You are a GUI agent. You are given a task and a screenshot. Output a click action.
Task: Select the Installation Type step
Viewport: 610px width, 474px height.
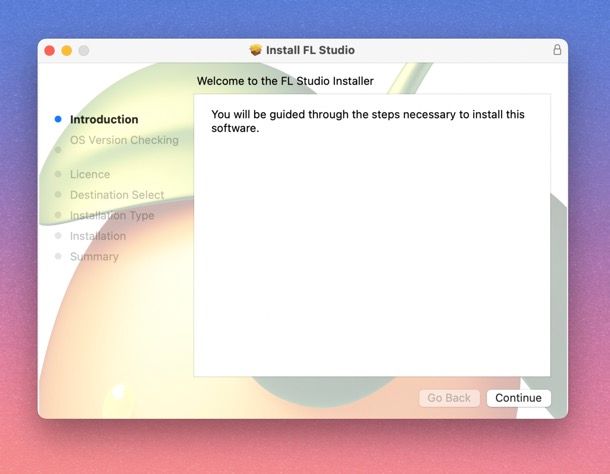click(112, 216)
